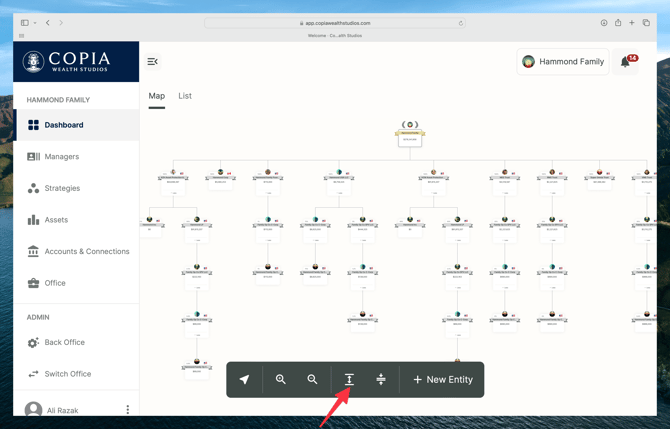
Task: Select the Map tab
Action: [x=157, y=96]
